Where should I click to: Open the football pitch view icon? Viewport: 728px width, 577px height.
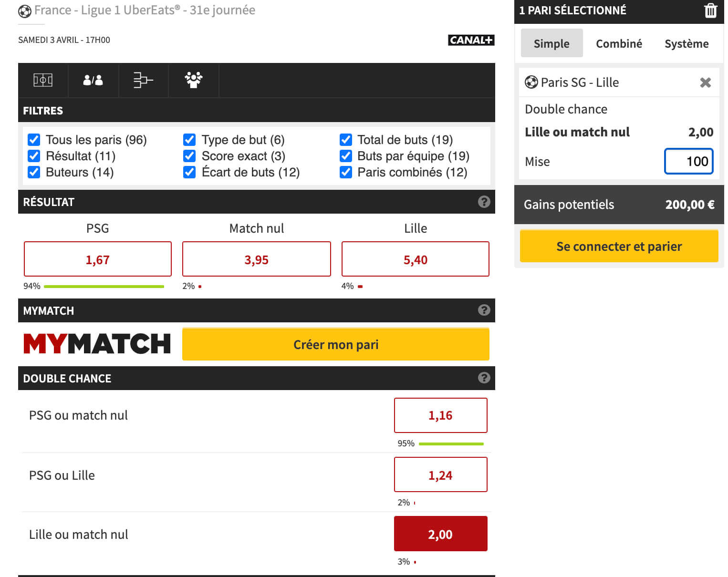click(43, 80)
